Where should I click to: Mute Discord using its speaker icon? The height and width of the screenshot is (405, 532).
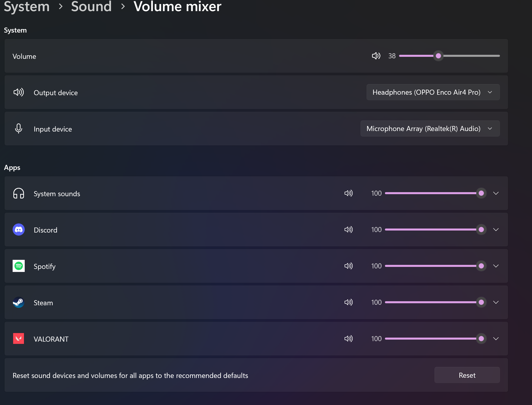point(348,230)
